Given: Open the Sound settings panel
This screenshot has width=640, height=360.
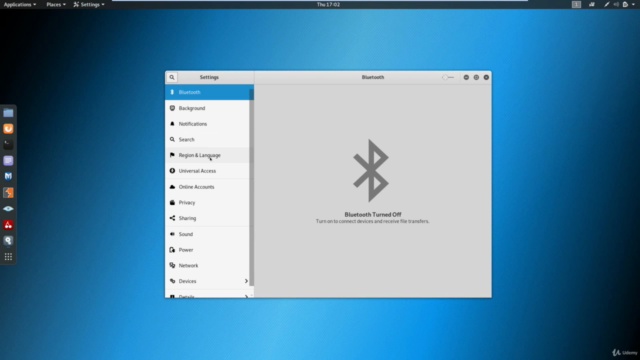Looking at the screenshot, I should tap(208, 234).
